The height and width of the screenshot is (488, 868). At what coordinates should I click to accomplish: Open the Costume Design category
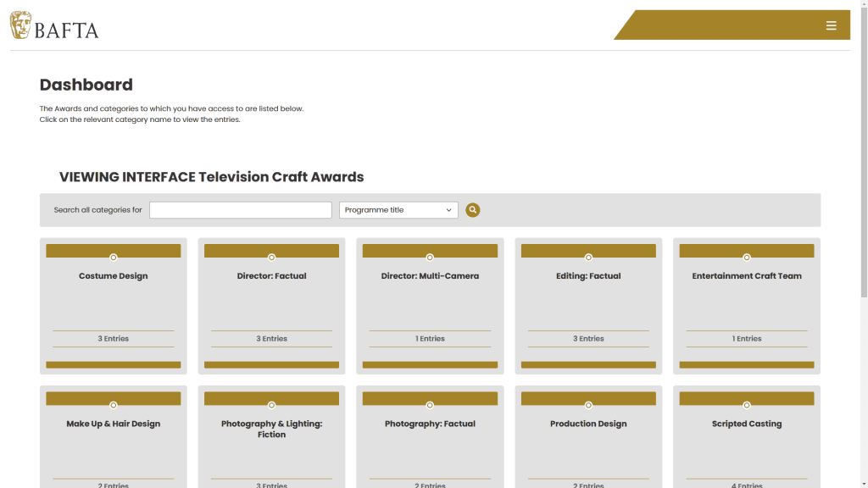[114, 276]
